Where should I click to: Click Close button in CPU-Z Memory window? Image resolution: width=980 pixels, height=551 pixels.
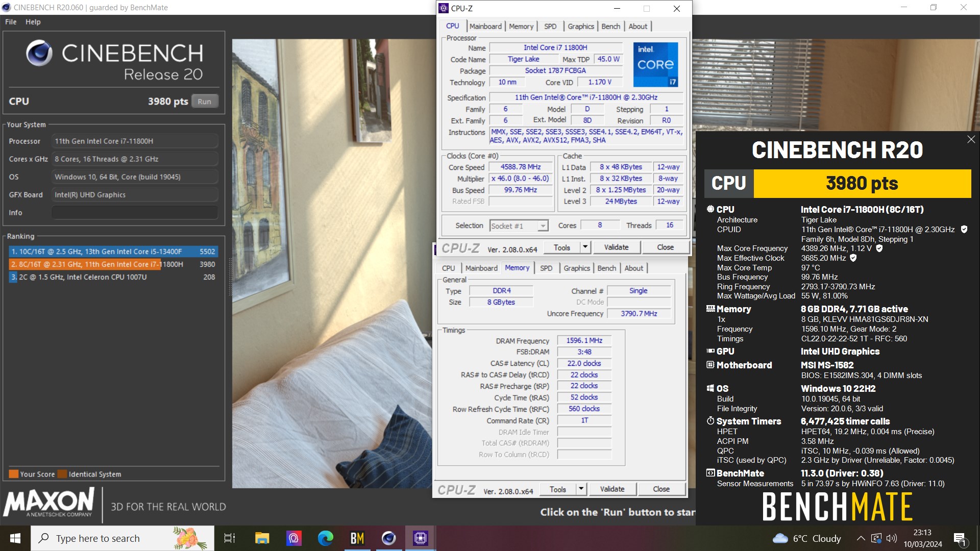[x=661, y=489]
